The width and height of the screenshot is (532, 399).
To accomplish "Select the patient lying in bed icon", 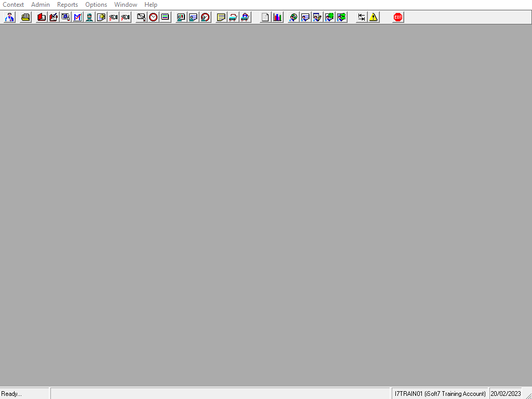I will [245, 17].
